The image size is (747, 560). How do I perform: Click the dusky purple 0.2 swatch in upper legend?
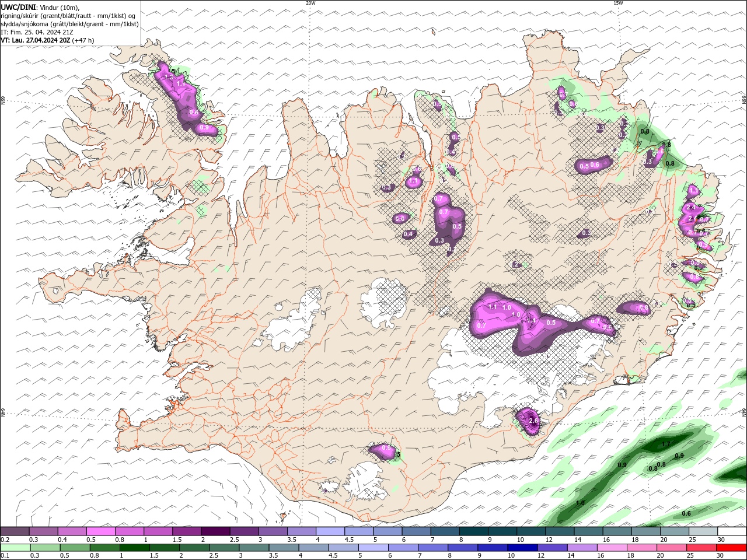(x=15, y=531)
